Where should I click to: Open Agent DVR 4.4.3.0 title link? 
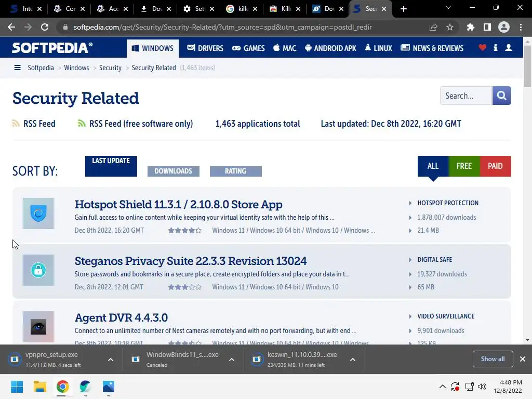coord(121,317)
